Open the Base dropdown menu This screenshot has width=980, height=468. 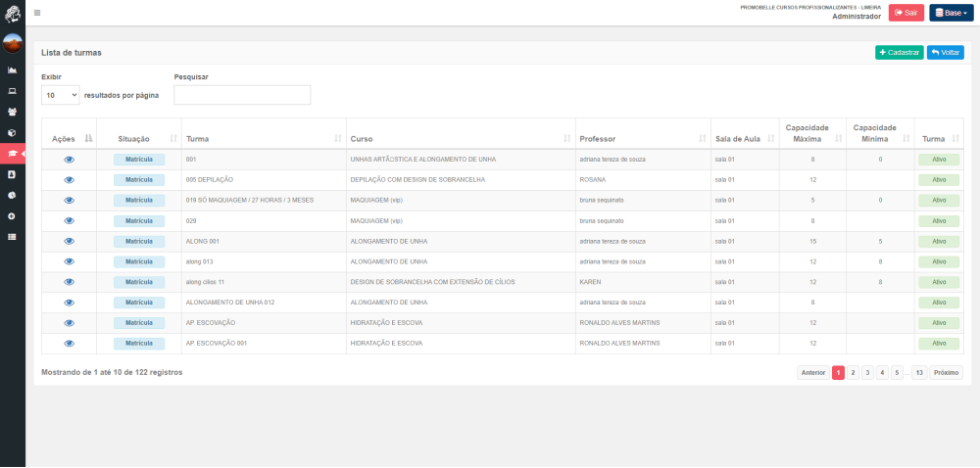(x=952, y=13)
